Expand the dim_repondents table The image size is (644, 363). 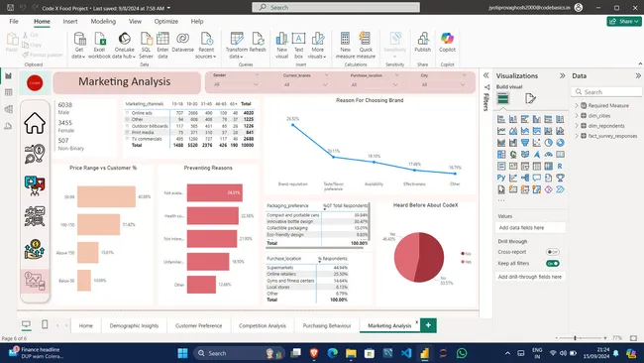pyautogui.click(x=577, y=125)
